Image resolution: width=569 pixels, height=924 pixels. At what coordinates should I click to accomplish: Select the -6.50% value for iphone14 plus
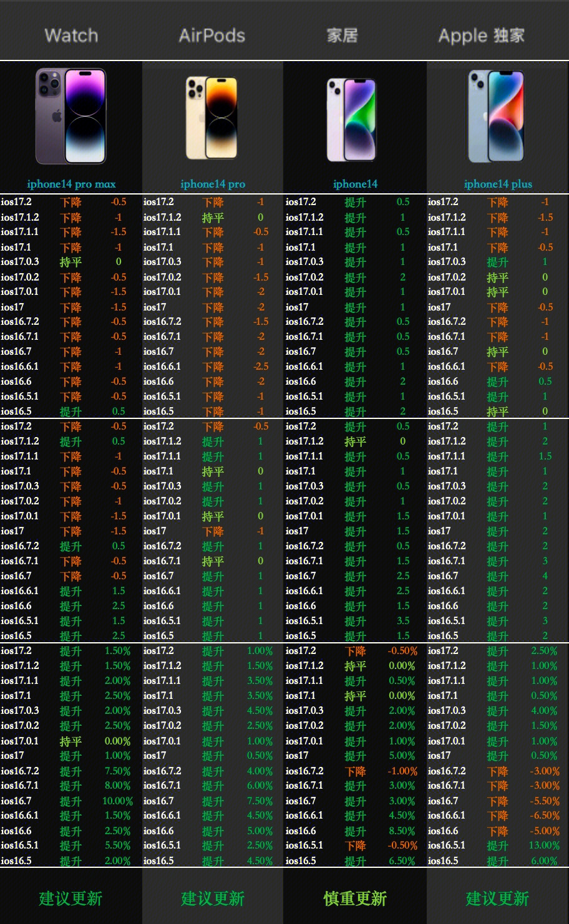point(545,816)
